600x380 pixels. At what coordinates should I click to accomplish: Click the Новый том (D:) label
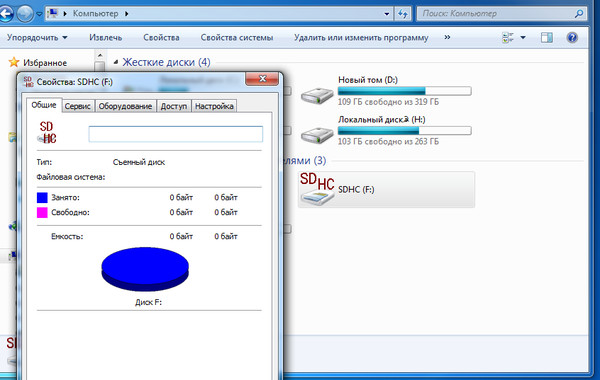click(368, 80)
